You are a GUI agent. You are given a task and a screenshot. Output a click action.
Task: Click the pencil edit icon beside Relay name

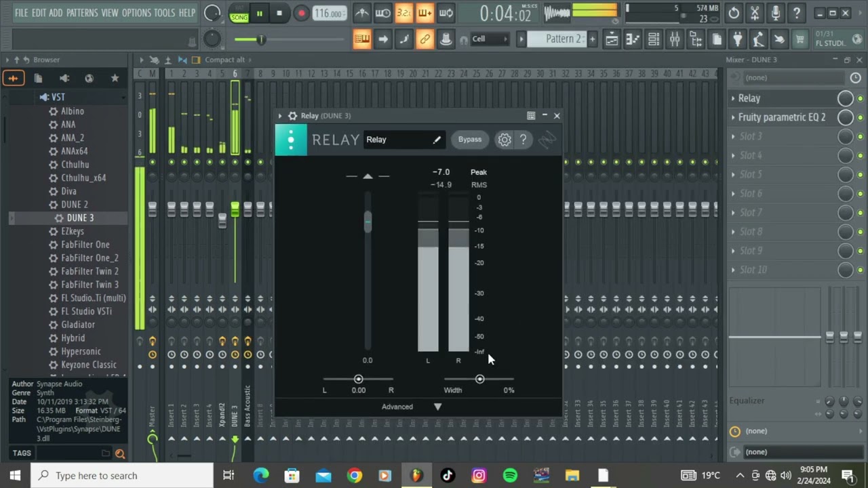(x=437, y=140)
